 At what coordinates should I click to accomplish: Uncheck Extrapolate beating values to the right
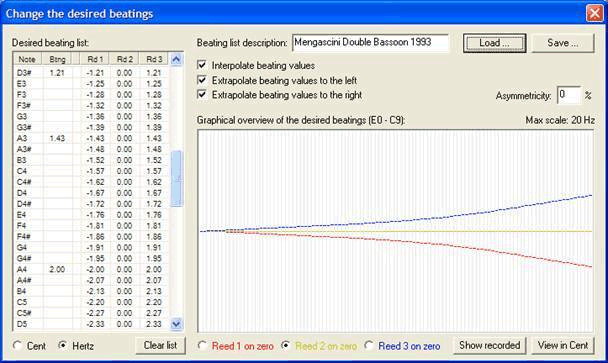tap(202, 94)
